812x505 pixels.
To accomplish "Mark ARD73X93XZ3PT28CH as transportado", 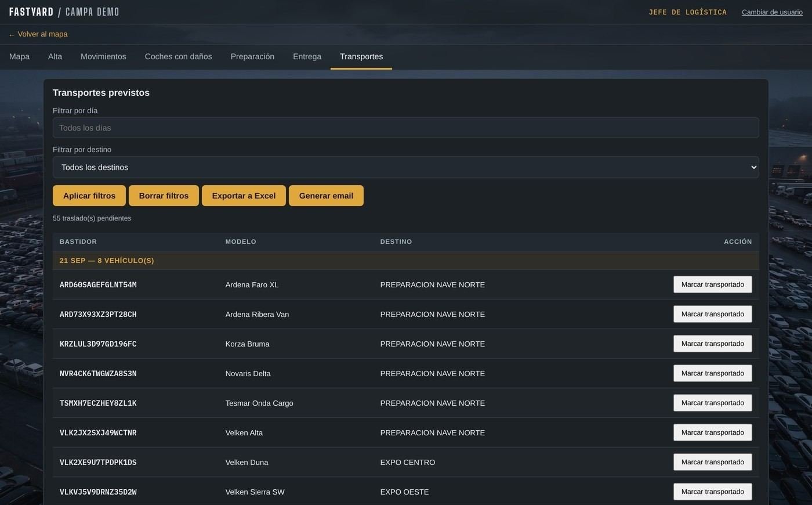I will click(x=712, y=314).
